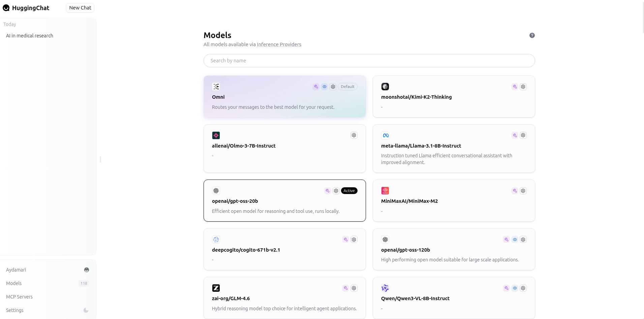
Task: Click the Default badge on Omni
Action: 347,87
